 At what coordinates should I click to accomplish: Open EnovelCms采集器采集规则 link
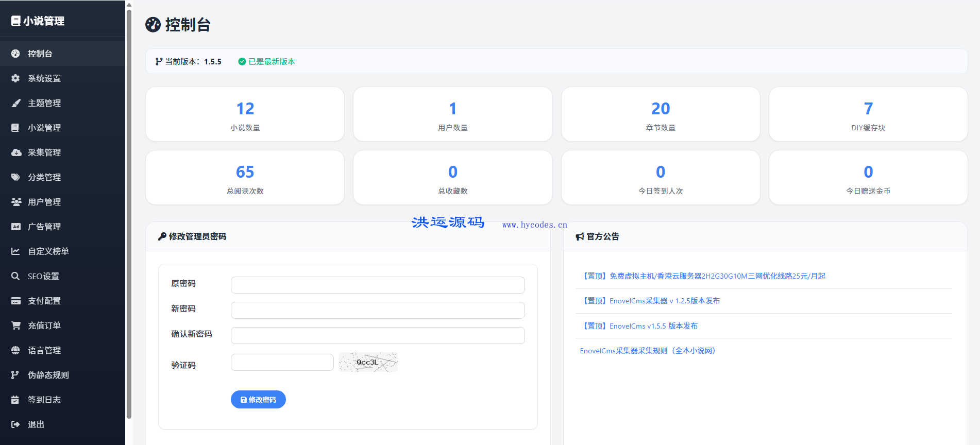pyautogui.click(x=649, y=351)
